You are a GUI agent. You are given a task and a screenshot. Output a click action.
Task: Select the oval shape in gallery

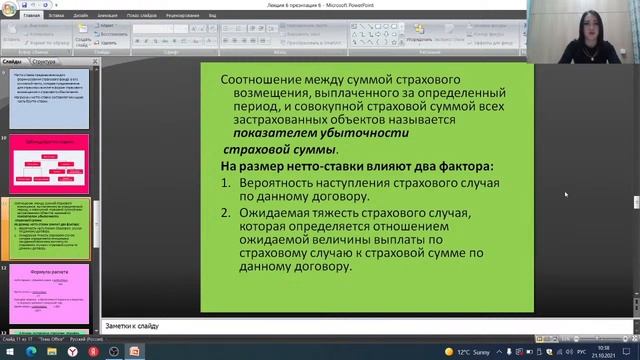(x=386, y=26)
